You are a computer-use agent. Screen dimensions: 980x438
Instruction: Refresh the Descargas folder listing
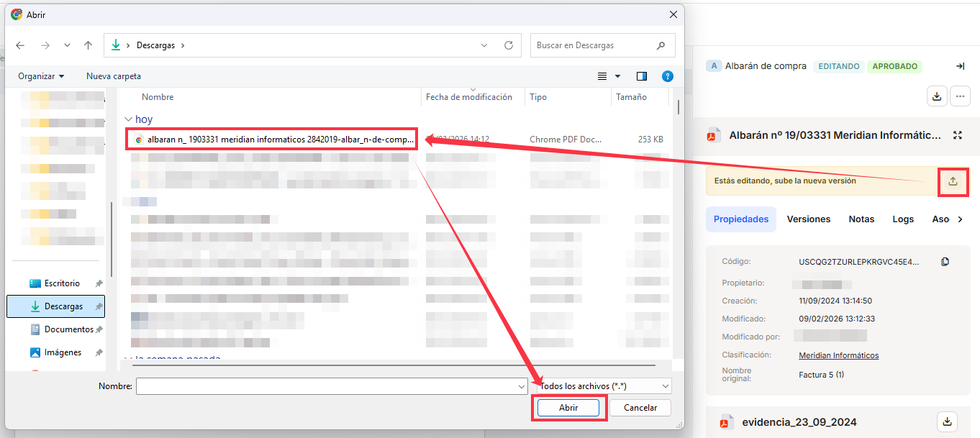tap(509, 45)
